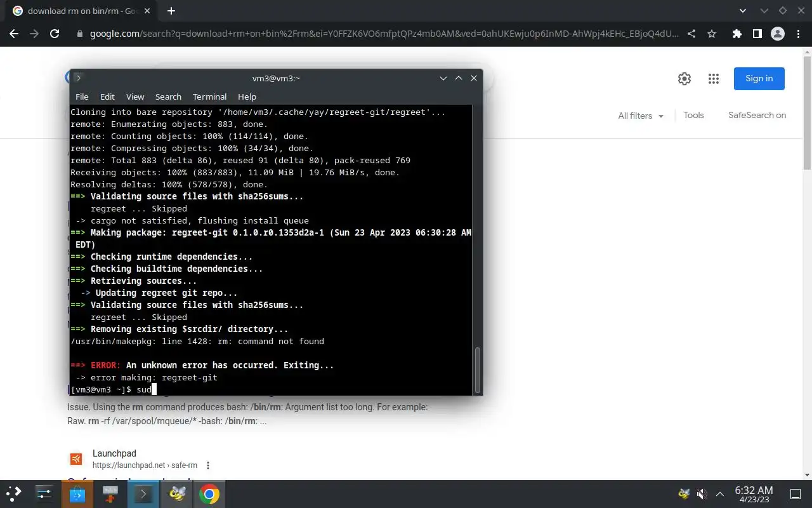
Task: Open the clock showing 6:32 AM
Action: click(754, 494)
